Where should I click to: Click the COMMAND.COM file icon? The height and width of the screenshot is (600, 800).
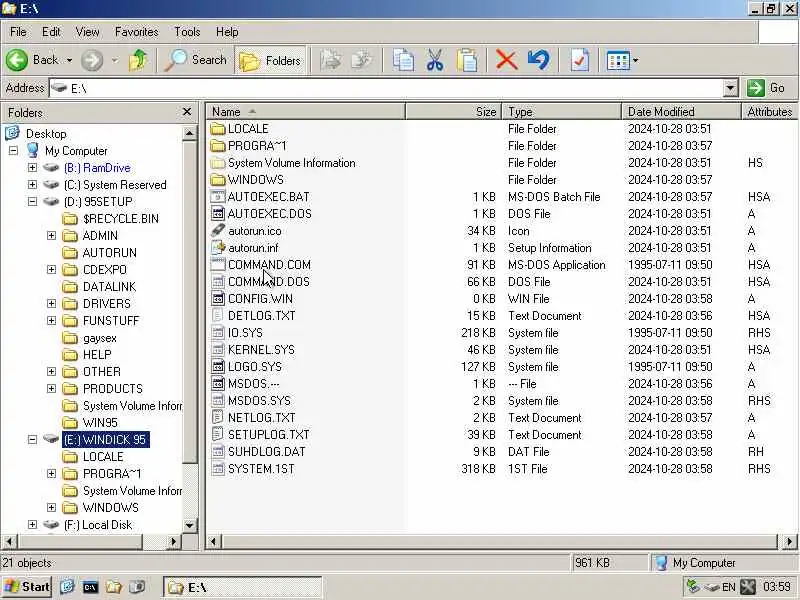(x=218, y=264)
